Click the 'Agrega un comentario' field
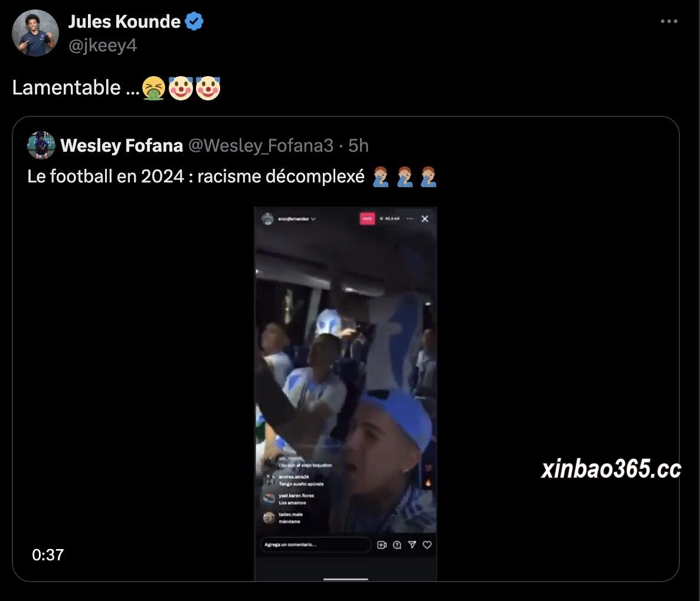 315,545
